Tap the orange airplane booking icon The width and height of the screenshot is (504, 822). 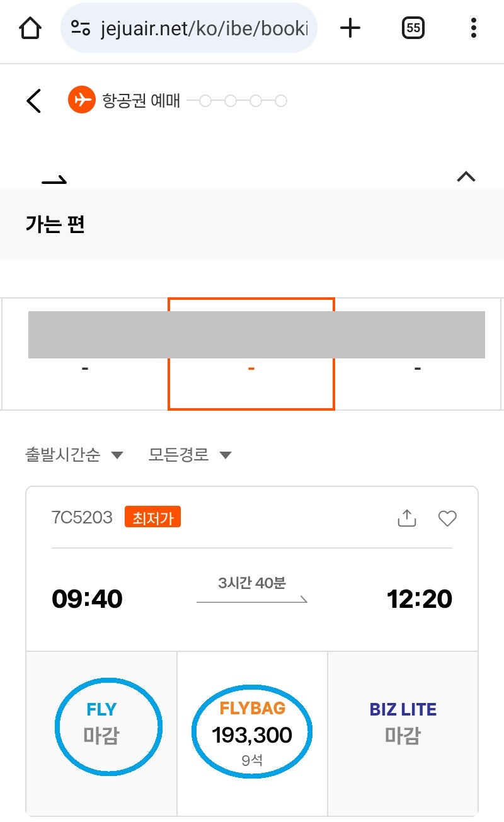coord(81,100)
